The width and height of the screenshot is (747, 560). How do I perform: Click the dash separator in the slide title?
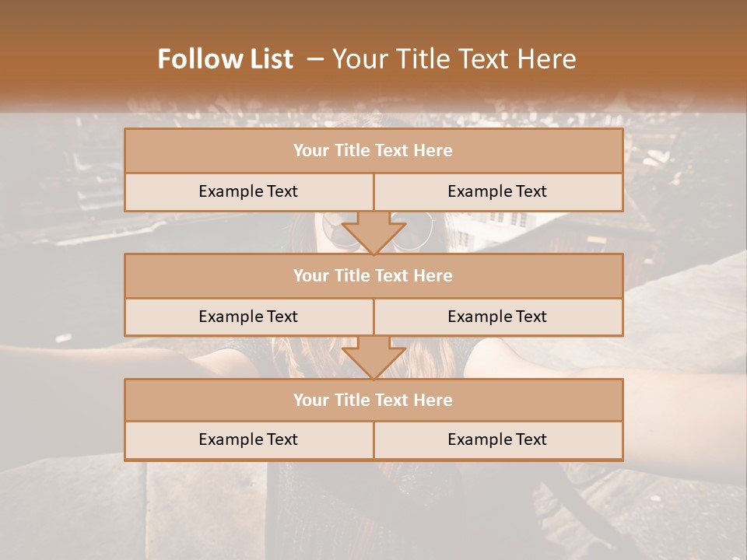pos(314,59)
